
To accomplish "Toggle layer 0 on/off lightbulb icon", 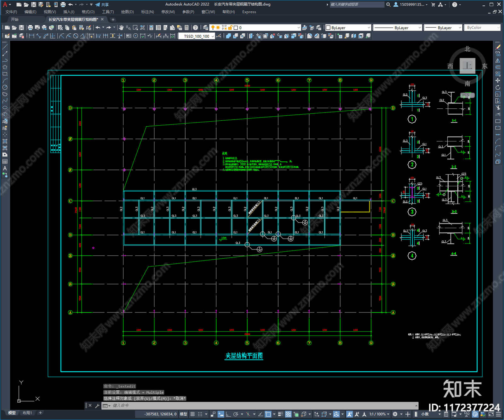I will (213, 28).
